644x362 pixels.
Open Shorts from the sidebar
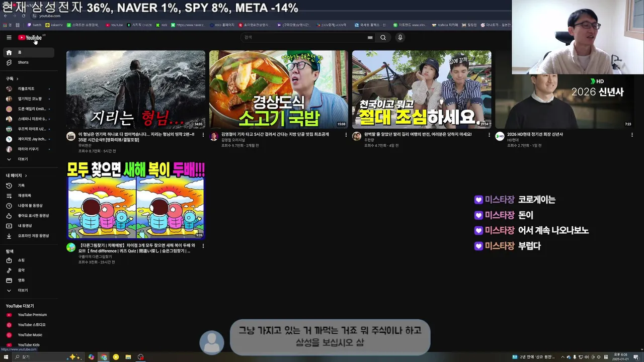tap(29, 62)
